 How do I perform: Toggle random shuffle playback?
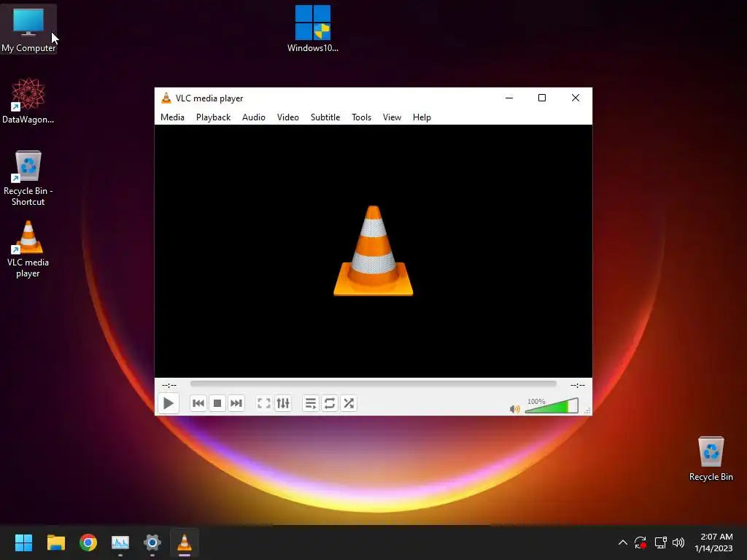coord(349,403)
